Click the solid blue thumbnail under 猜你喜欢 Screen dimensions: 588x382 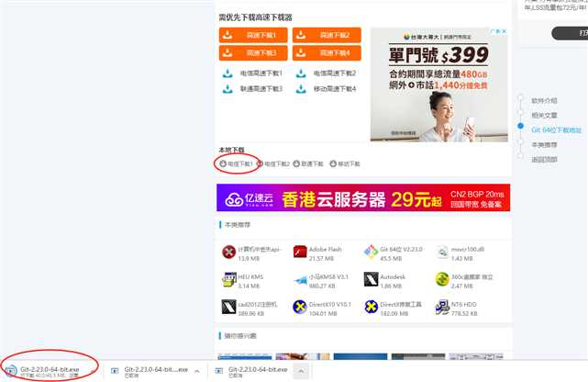point(361,356)
